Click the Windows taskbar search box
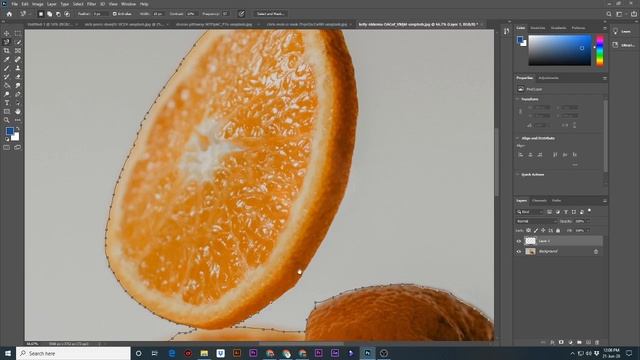This screenshot has width=640, height=360. [x=73, y=353]
